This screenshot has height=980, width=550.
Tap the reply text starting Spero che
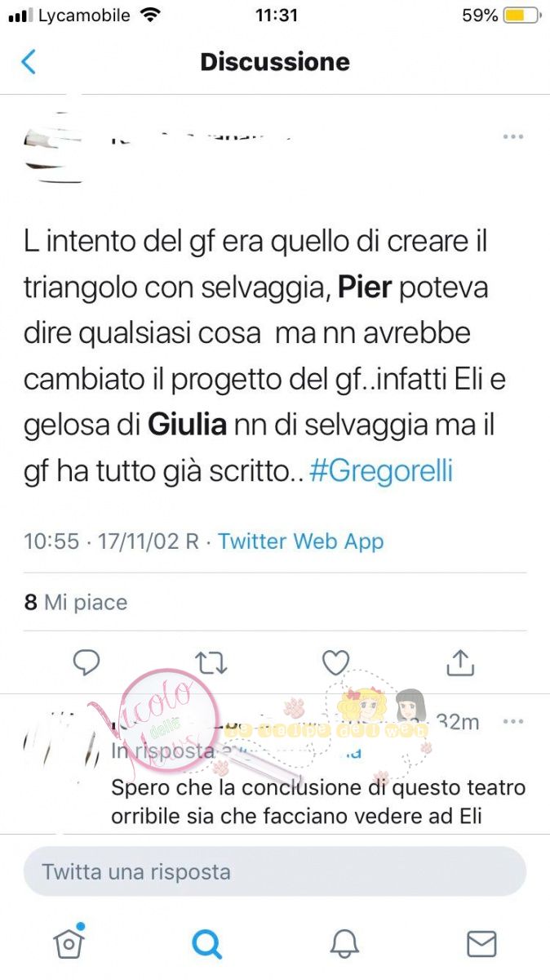pos(318,802)
